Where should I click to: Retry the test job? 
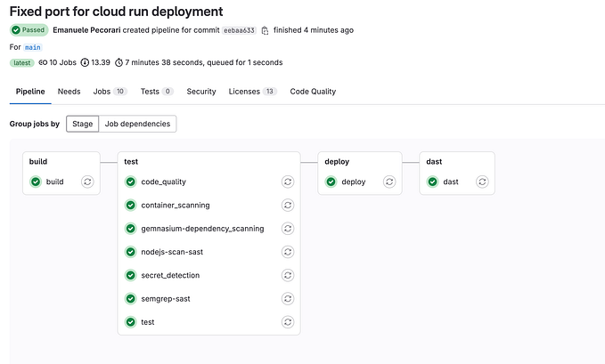288,322
